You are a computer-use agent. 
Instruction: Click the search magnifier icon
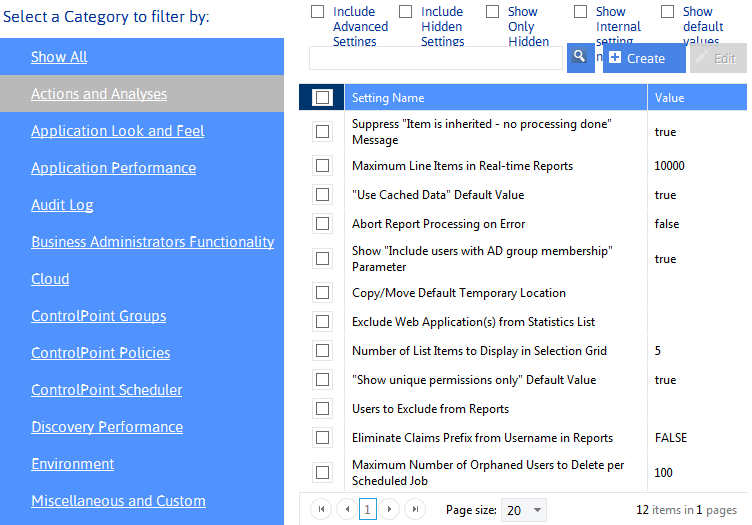[x=580, y=57]
